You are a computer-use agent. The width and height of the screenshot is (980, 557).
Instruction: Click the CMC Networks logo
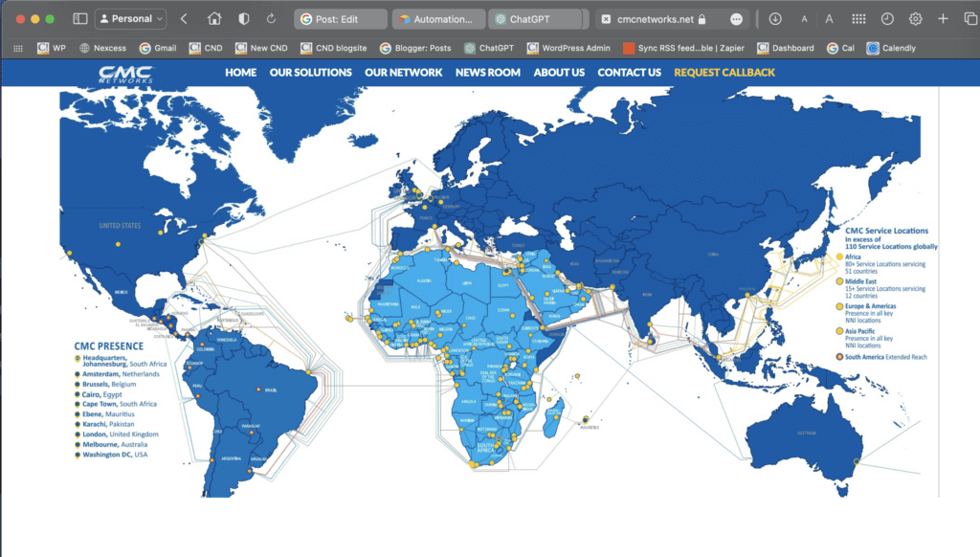tap(124, 75)
